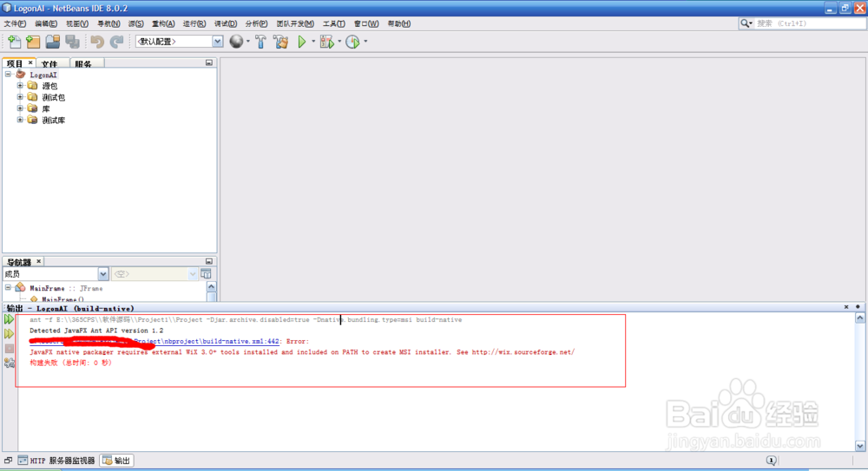This screenshot has height=471, width=868.
Task: Select the 输出 bottom tab
Action: [117, 461]
